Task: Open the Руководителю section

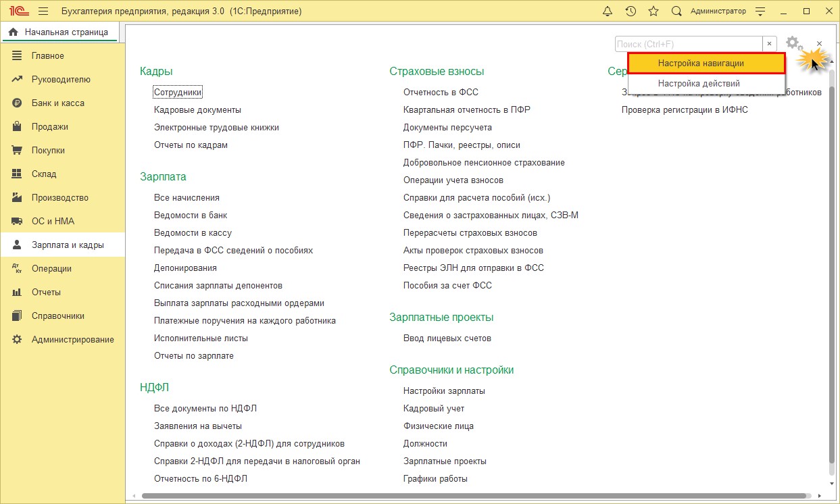Action: click(x=60, y=79)
